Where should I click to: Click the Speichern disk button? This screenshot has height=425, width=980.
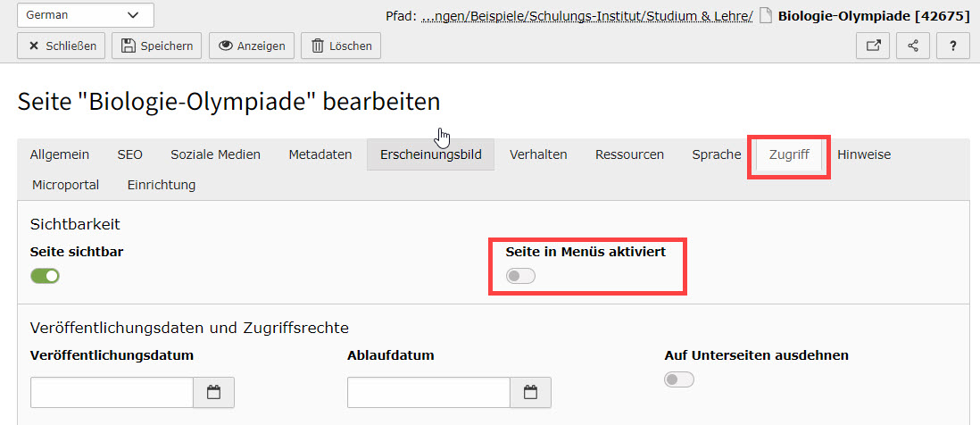[x=157, y=46]
